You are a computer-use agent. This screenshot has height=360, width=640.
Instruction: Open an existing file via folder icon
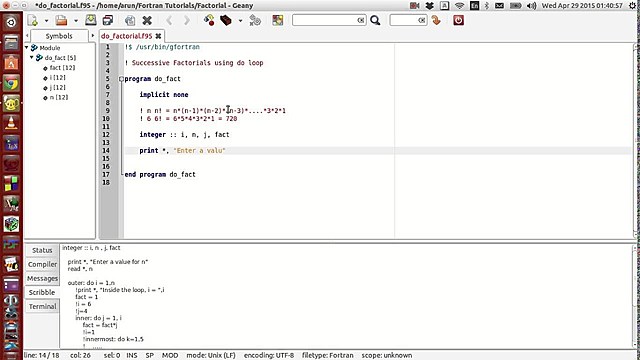pyautogui.click(x=62, y=20)
